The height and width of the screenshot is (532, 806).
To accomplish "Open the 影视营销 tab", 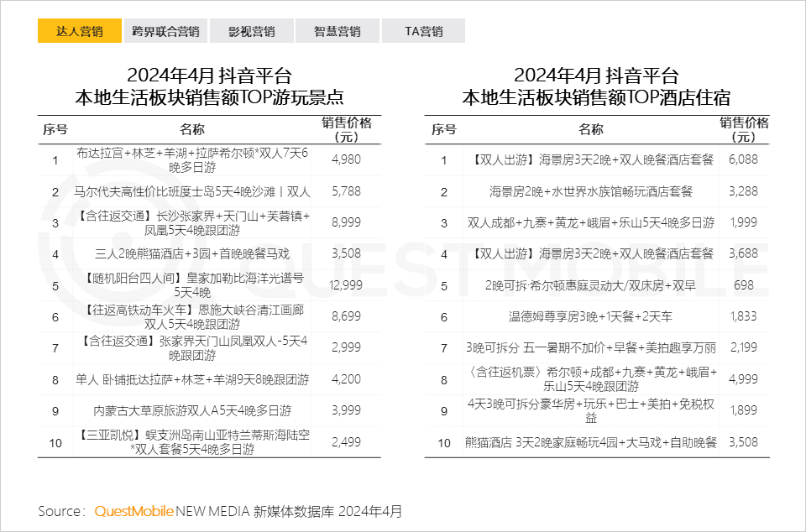I will click(252, 31).
